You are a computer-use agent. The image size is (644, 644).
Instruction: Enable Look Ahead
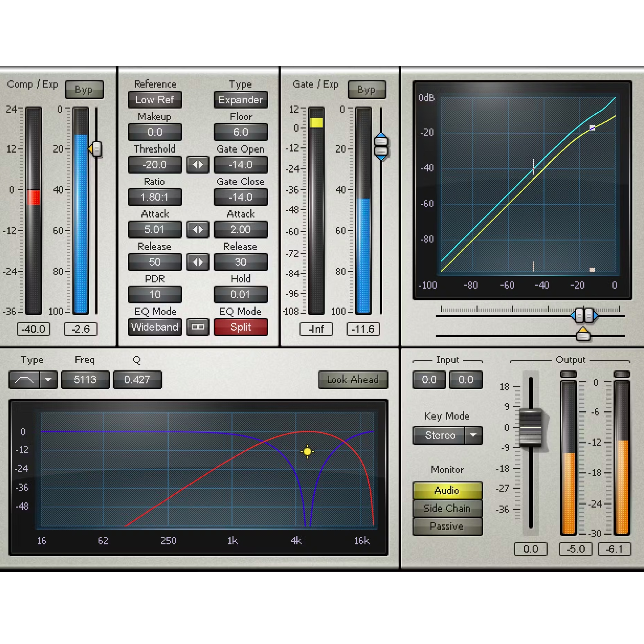pyautogui.click(x=353, y=380)
